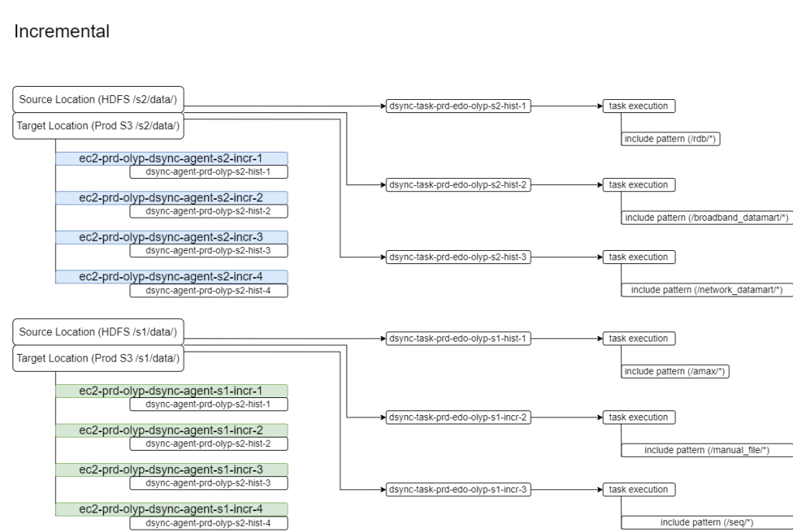Select the ec2-prd-olyp-dsync-agent-s2-incr-2 box
Screen dimensions: 793x532
[x=170, y=197]
